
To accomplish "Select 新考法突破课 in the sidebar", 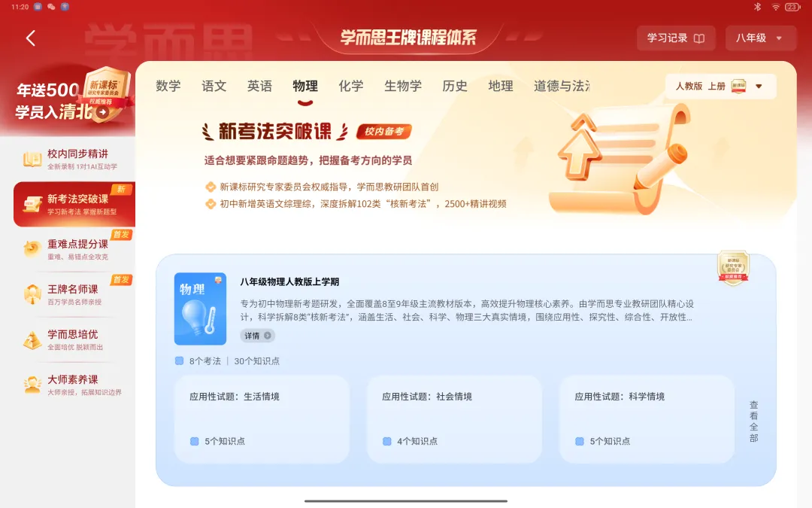I will coord(74,204).
